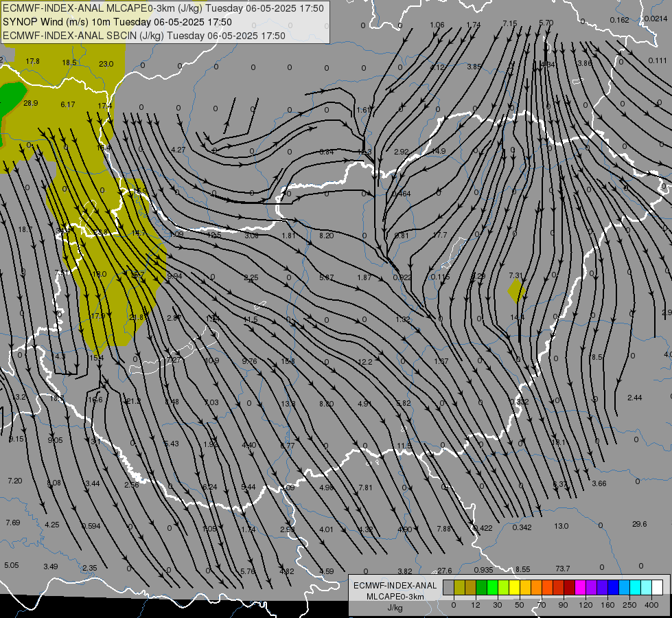Click the map value 8.20
Screen dimensions: 672x618
click(326, 235)
